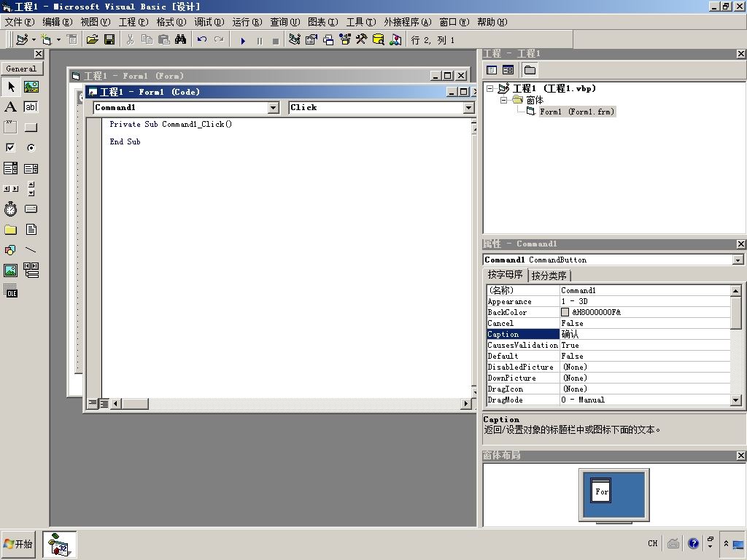Image resolution: width=747 pixels, height=560 pixels.
Task: Open the 调试(D) menu
Action: 209,22
